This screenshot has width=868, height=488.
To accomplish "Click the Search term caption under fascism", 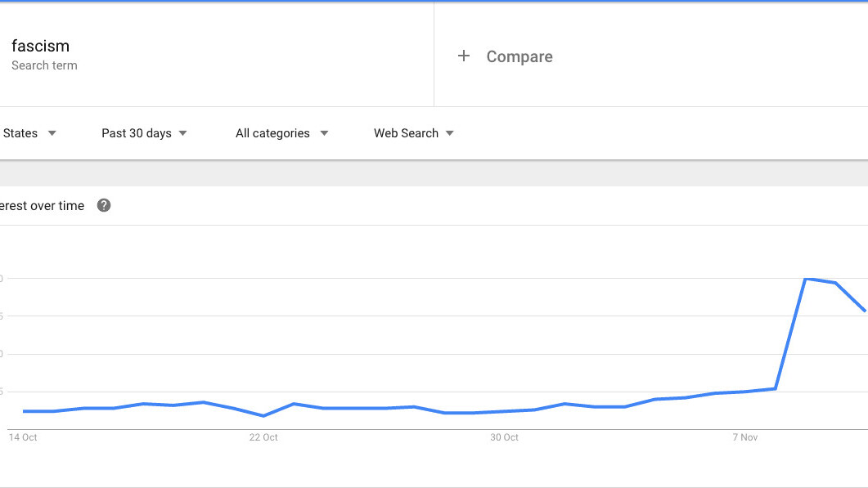I will point(44,65).
